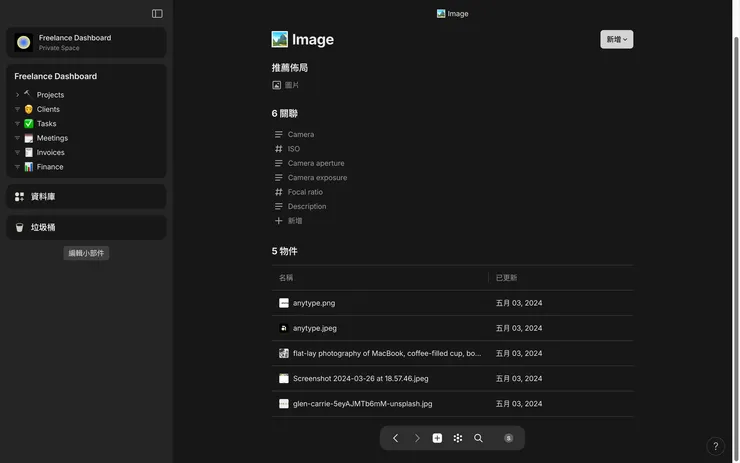Click the Image breadcrumb in the header
Viewport: 740px width, 463px height.
pyautogui.click(x=452, y=14)
